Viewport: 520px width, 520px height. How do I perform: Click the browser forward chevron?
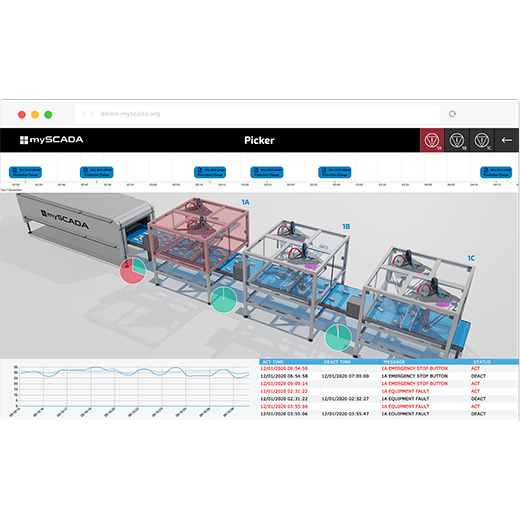[92, 114]
